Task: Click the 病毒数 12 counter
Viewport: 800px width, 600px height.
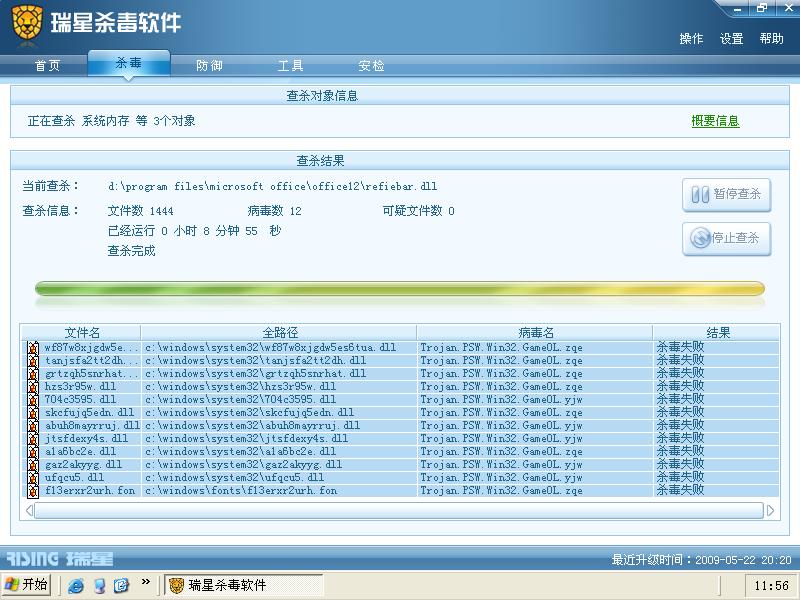Action: [x=274, y=211]
